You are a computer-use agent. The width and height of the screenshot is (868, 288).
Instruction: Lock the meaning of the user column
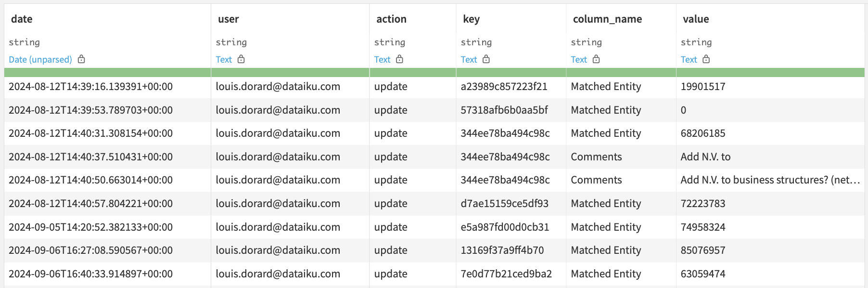(x=242, y=59)
